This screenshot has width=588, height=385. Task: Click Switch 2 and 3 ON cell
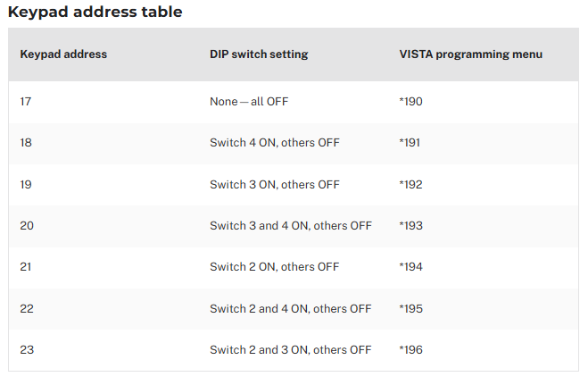tap(291, 350)
